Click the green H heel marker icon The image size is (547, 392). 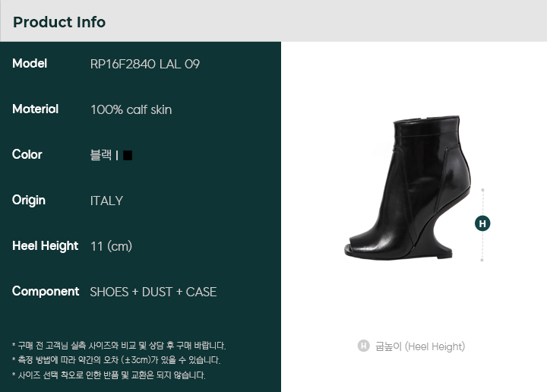pos(482,223)
